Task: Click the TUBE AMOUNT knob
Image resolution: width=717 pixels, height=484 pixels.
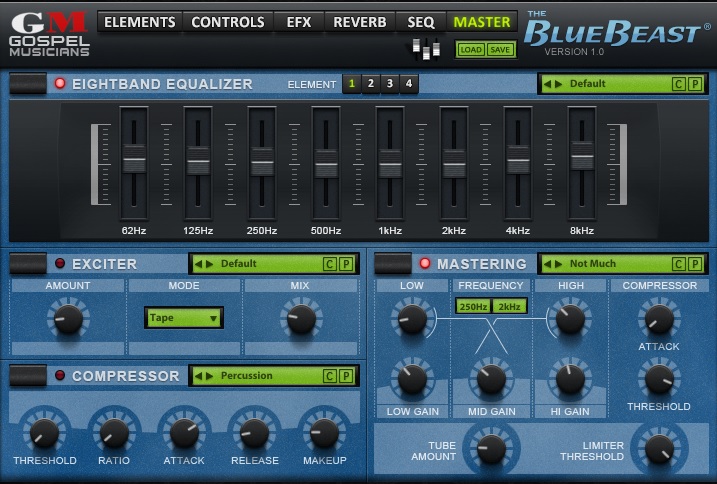Action: tap(491, 449)
